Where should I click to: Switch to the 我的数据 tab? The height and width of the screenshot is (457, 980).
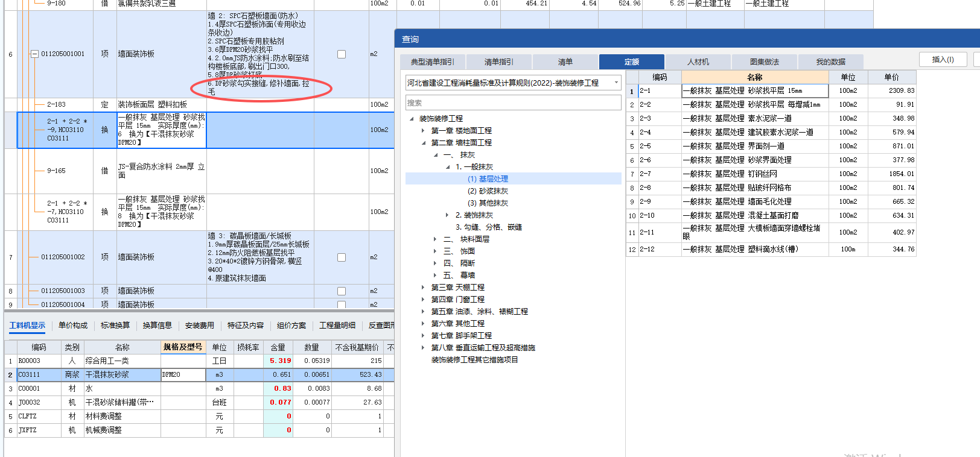[831, 62]
